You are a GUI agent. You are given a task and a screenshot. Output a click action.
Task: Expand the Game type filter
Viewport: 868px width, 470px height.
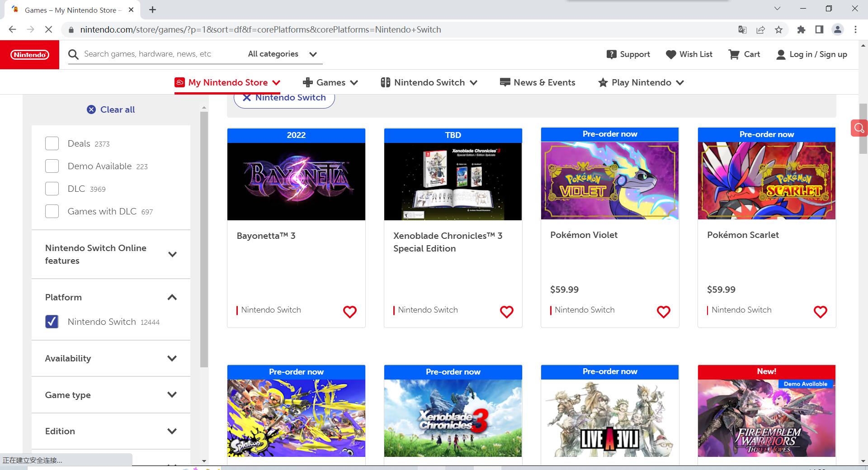172,395
